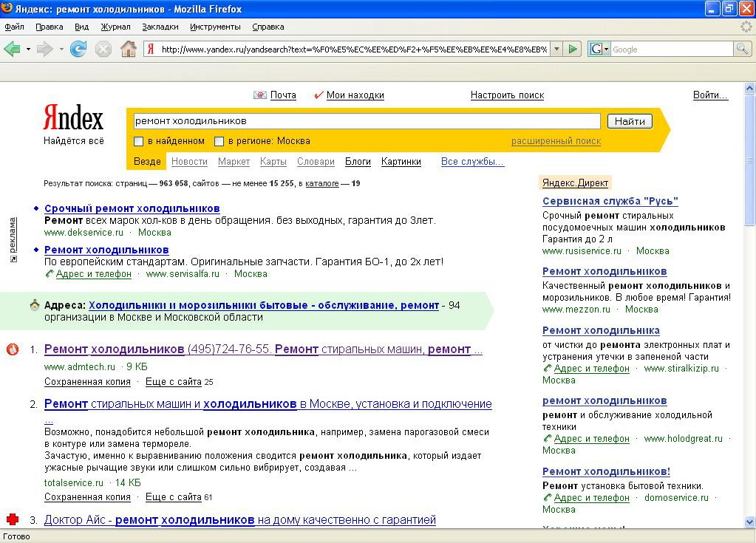Click the Google search magnifier icon
Screen dimensions: 756x543
pos(742,49)
